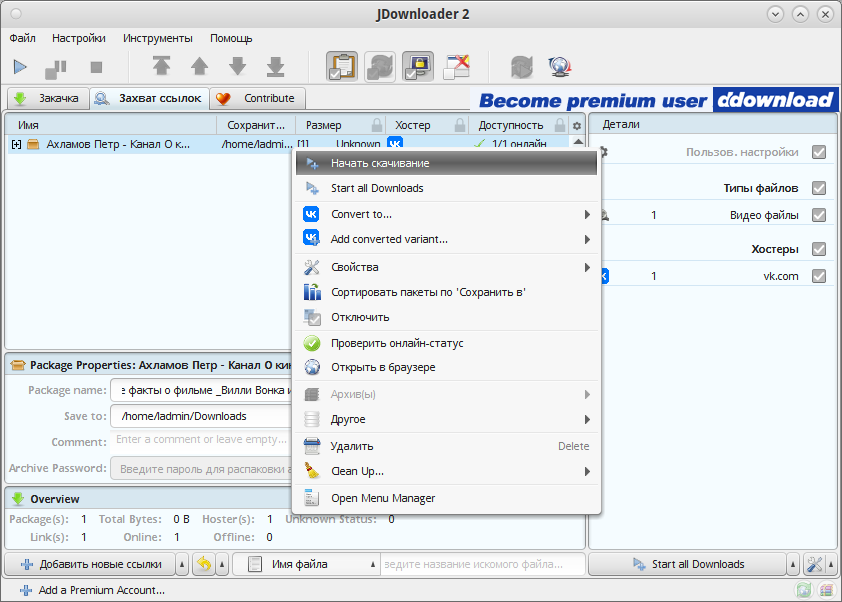Viewport: 842px width, 602px height.
Task: Uncheck the vk.com hoster checkbox
Action: click(819, 276)
